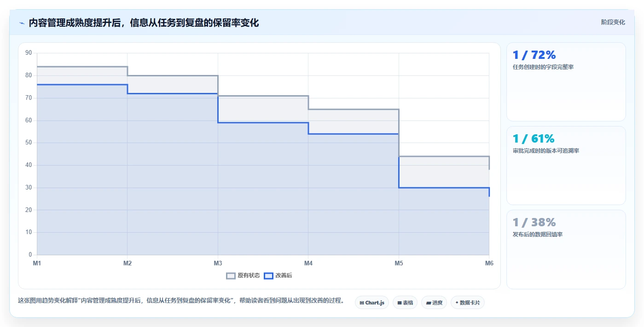Click the 0 y-axis value
The width and height of the screenshot is (644, 327).
tap(30, 255)
